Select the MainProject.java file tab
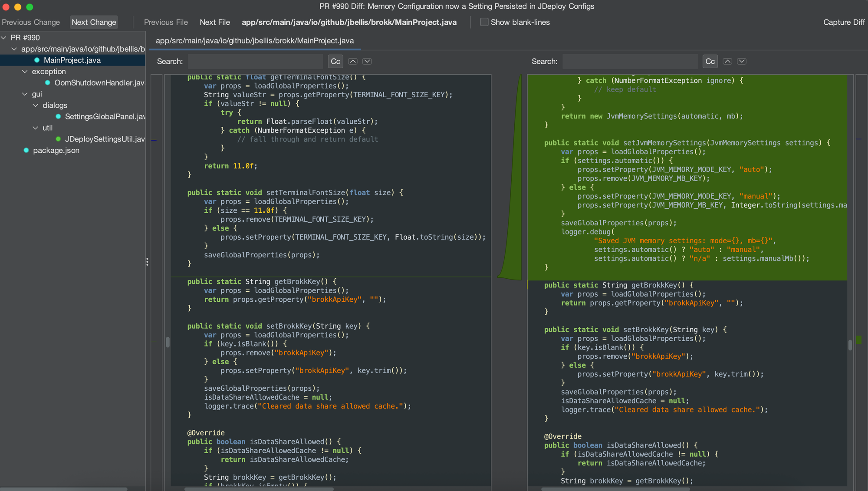 point(255,41)
